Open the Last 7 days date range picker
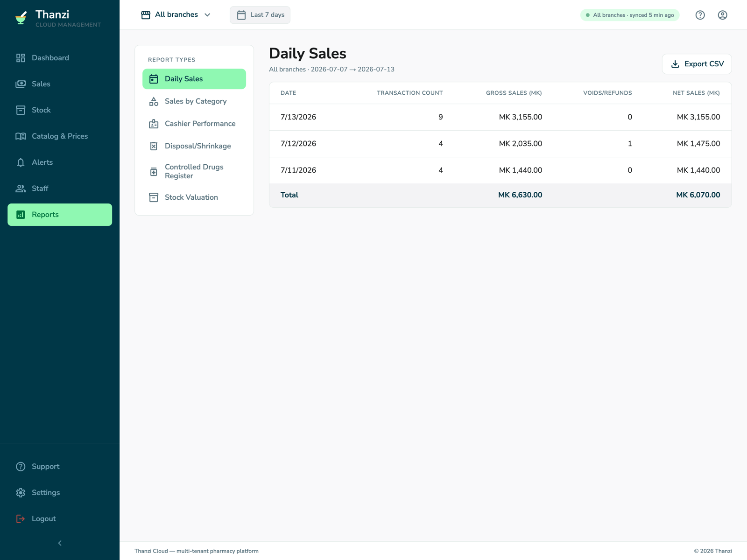This screenshot has width=747, height=560. [260, 15]
